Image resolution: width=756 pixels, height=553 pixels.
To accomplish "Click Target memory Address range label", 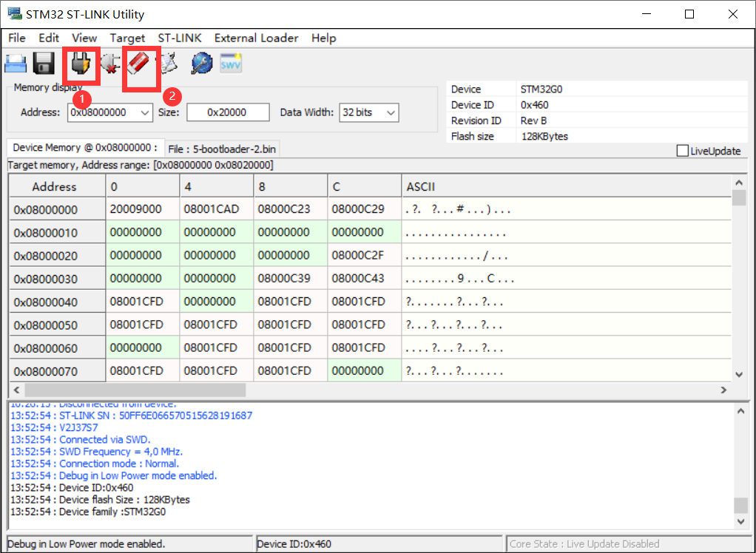I will coord(141,165).
